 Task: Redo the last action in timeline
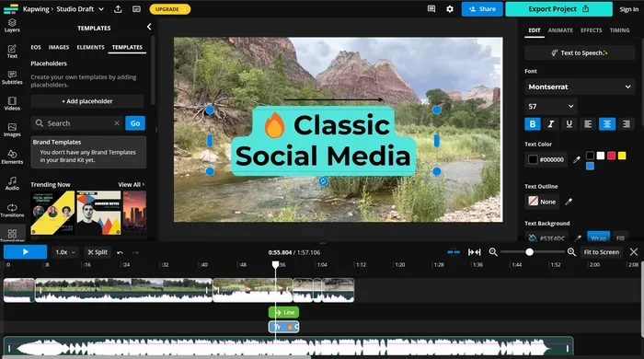pyautogui.click(x=135, y=252)
